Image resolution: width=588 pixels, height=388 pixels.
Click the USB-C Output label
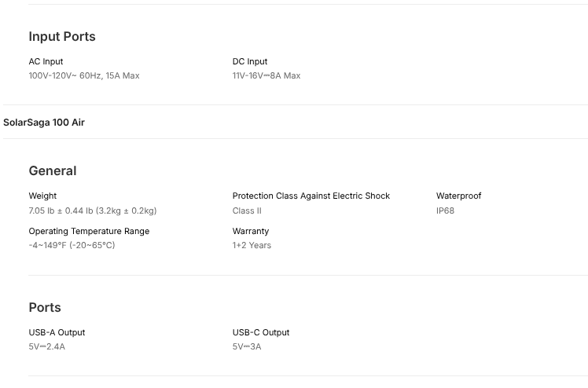[x=261, y=332]
